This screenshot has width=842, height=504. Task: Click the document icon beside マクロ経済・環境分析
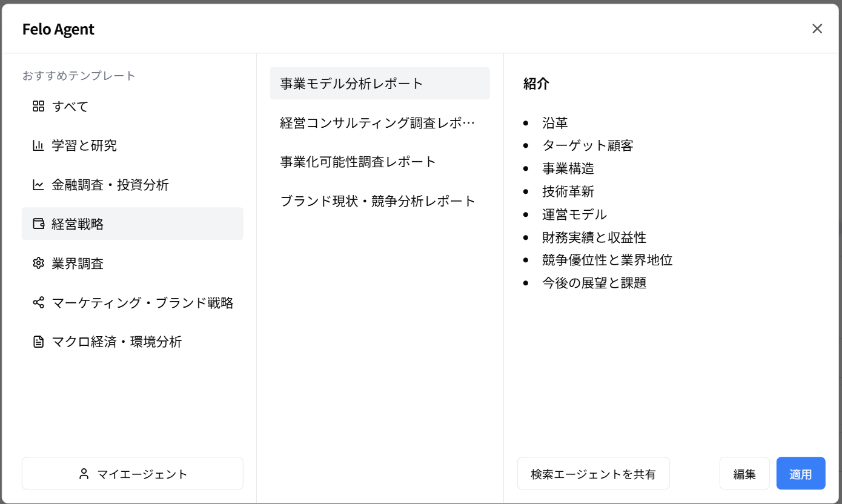(39, 342)
